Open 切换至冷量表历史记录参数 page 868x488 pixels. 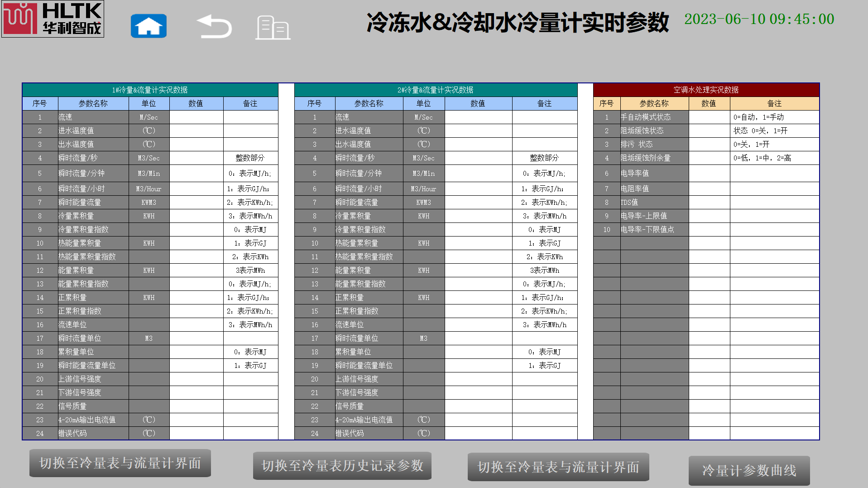tap(342, 466)
